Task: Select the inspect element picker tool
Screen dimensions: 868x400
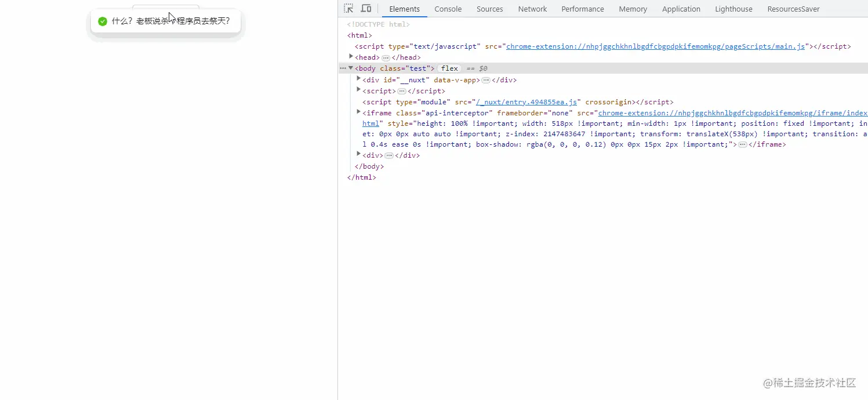Action: 349,8
